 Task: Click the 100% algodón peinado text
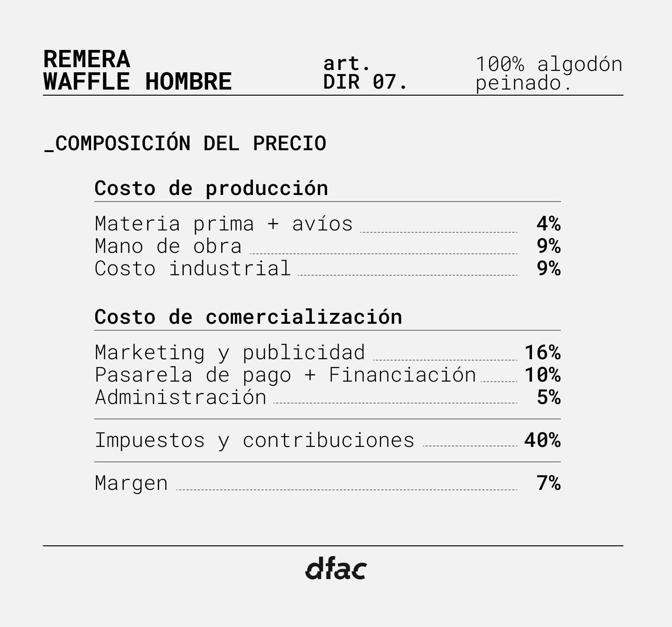[548, 73]
